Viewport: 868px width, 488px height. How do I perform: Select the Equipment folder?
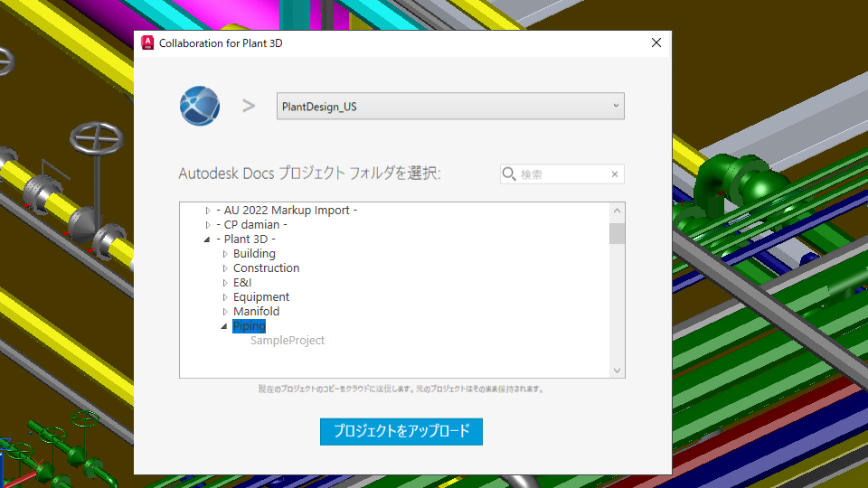point(261,296)
